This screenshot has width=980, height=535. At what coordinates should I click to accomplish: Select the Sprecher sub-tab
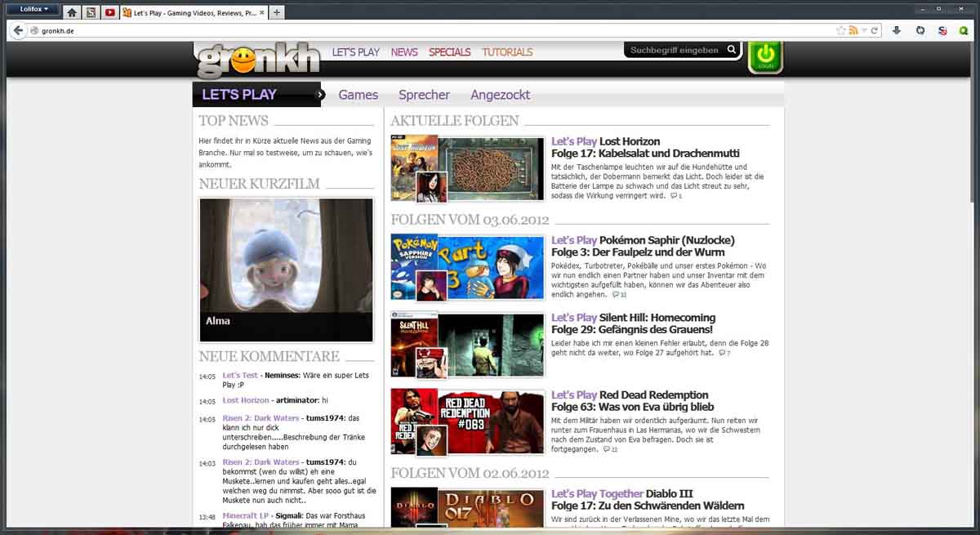(424, 95)
